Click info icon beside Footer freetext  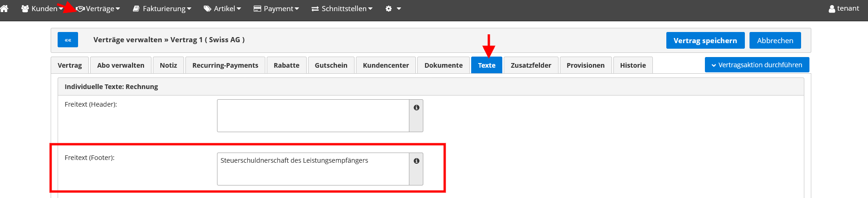[416, 161]
